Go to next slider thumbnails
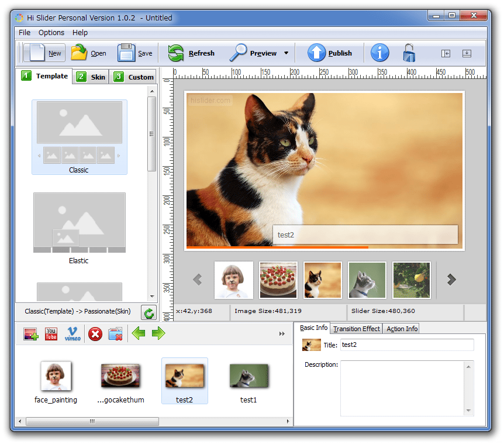 pyautogui.click(x=451, y=280)
